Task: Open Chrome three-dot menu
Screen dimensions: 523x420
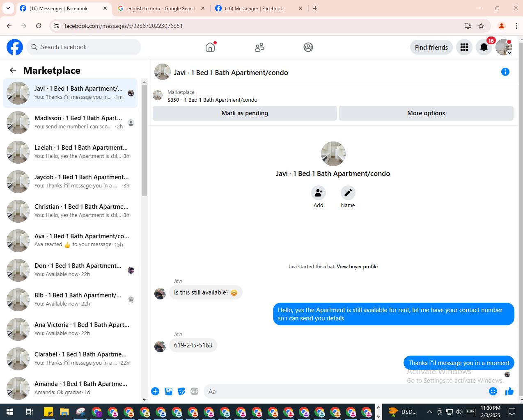Action: pyautogui.click(x=516, y=26)
